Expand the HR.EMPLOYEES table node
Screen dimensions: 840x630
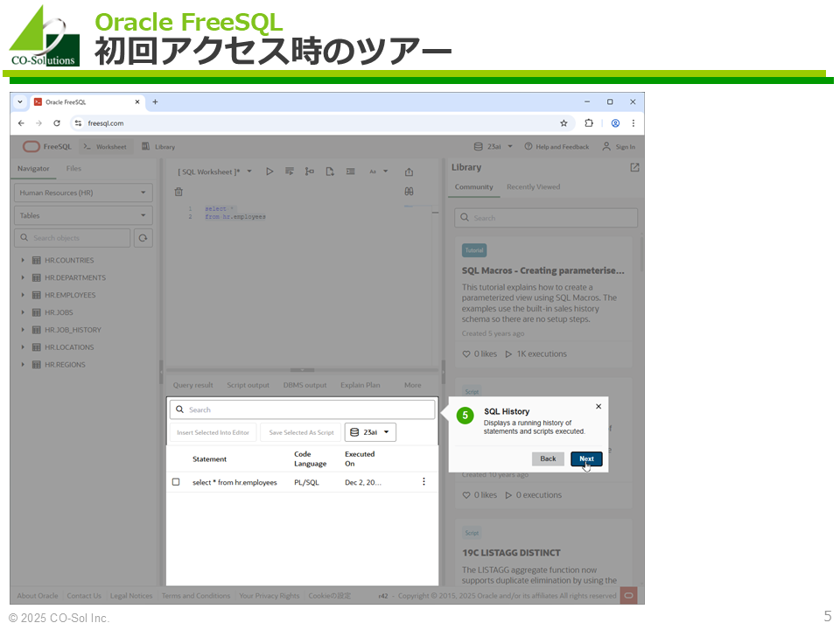(x=23, y=295)
